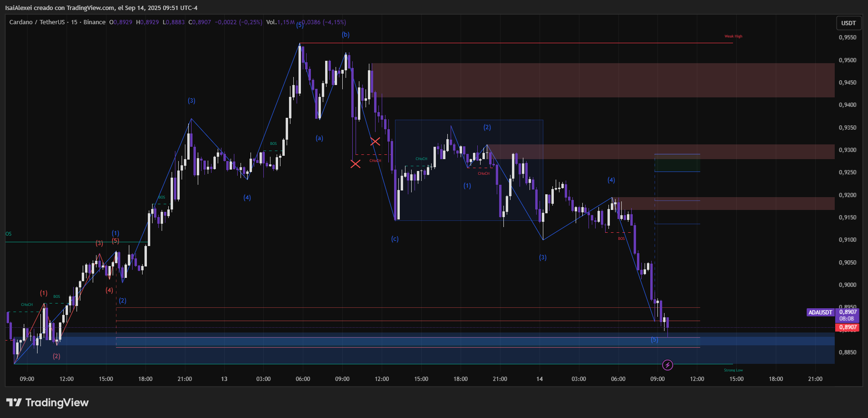The height and width of the screenshot is (418, 868).
Task: Select the Strong Low label
Action: pyautogui.click(x=733, y=370)
